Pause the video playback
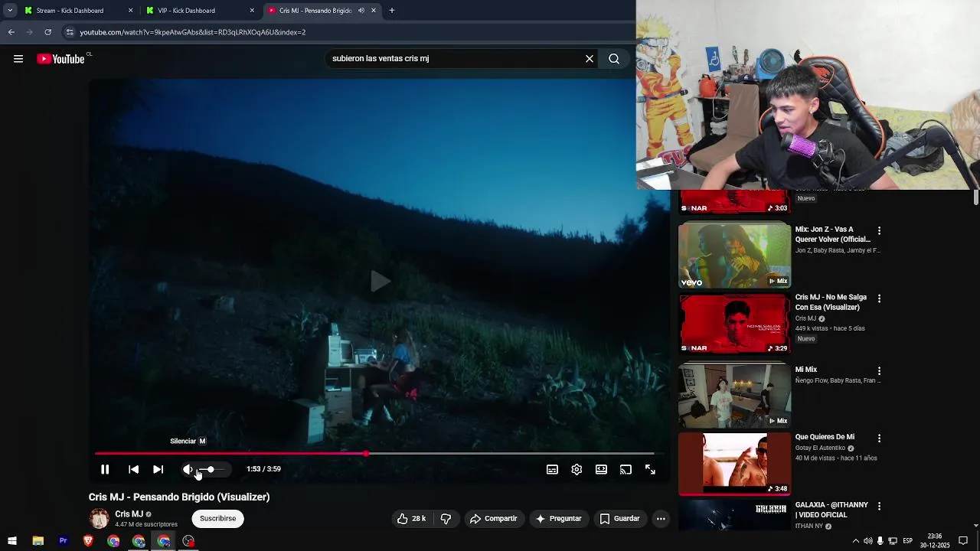 click(105, 469)
